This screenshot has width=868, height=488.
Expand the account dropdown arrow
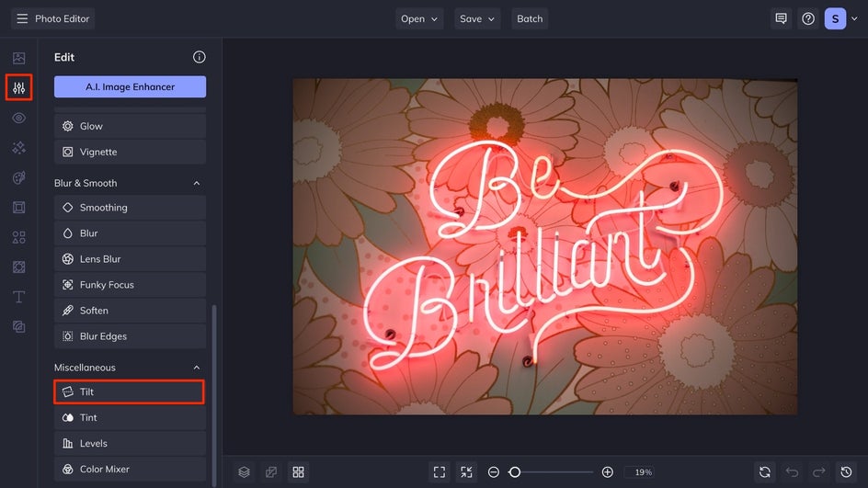coord(855,18)
